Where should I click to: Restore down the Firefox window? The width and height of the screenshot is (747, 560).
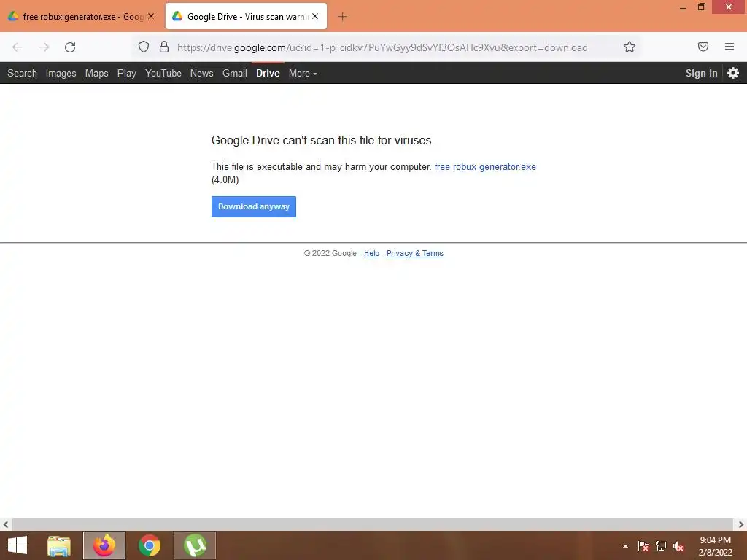[x=701, y=7]
